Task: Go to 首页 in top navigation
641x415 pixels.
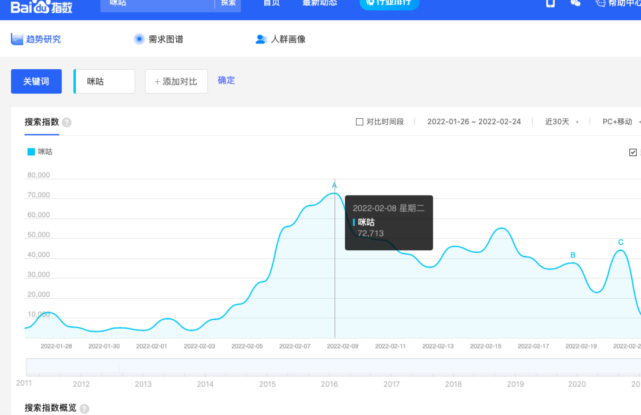Action: point(271,4)
